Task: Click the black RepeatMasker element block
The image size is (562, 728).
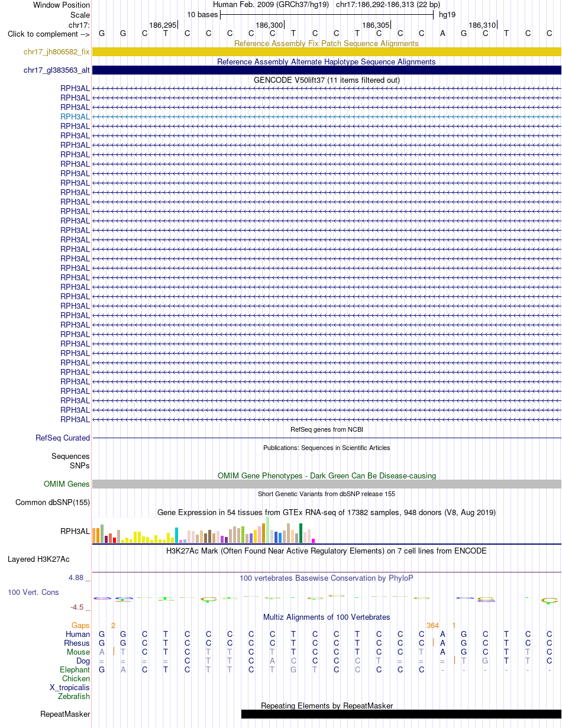Action: [401, 714]
